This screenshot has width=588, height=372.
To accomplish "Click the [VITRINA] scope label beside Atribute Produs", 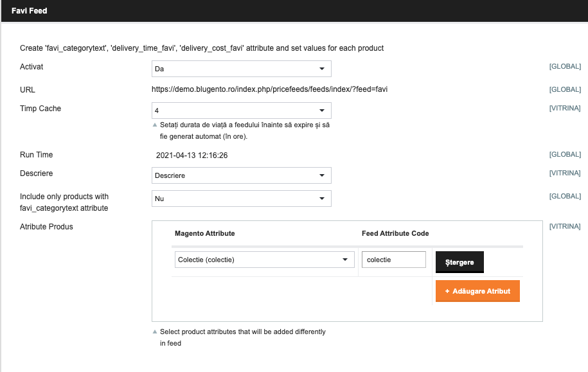I will click(x=565, y=226).
